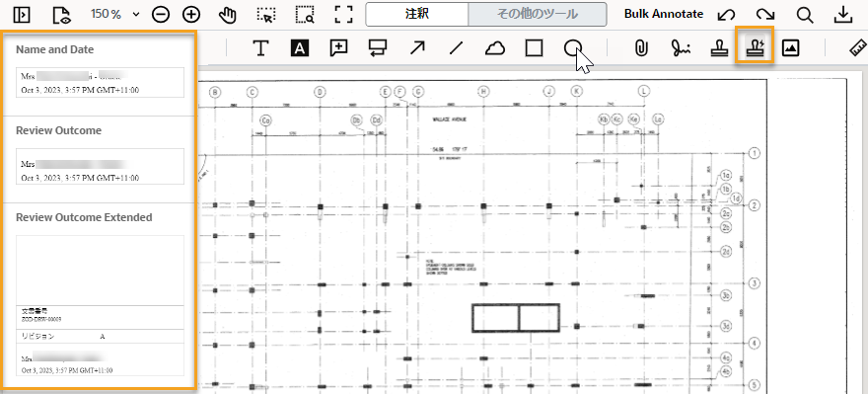Open the dynamic stamp tool
The height and width of the screenshot is (394, 868).
755,46
